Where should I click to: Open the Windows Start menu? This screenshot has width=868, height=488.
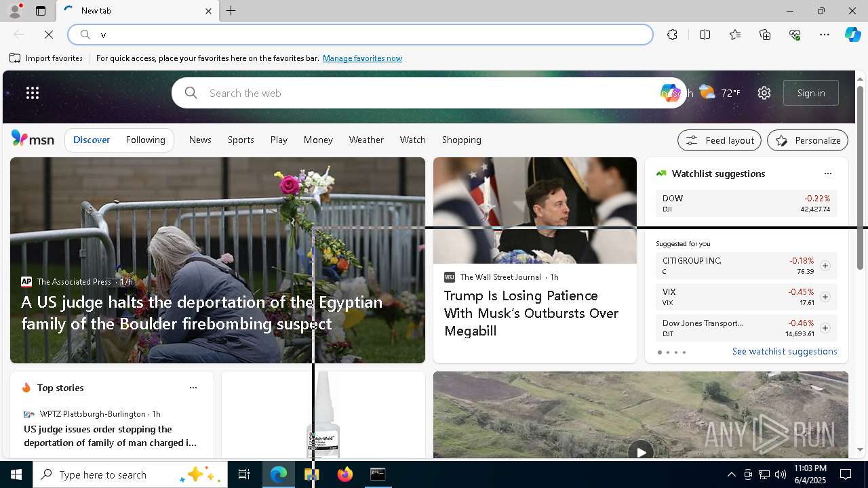tap(16, 474)
